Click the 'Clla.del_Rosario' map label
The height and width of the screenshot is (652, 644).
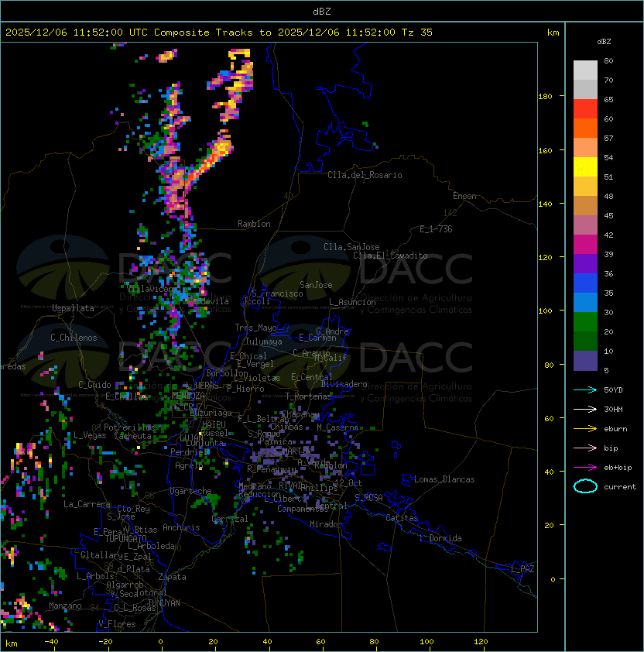[x=365, y=175]
